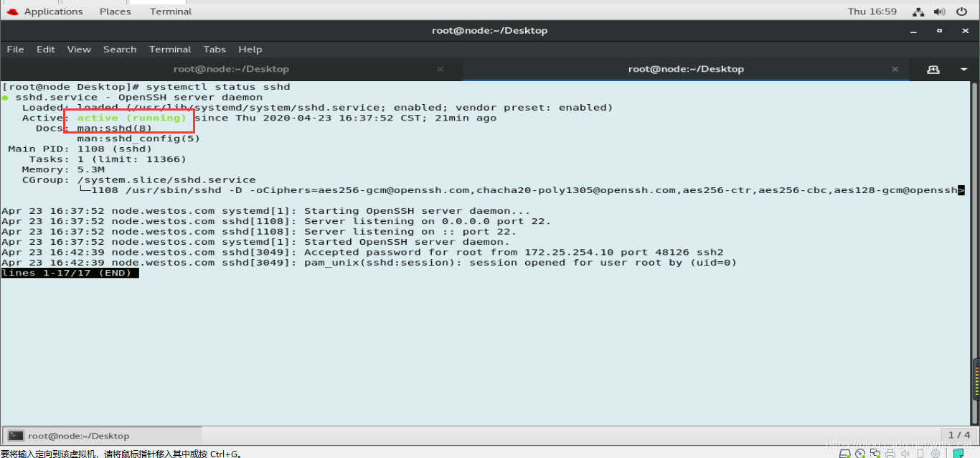Open the Tabs menu
The image size is (980, 458).
215,50
